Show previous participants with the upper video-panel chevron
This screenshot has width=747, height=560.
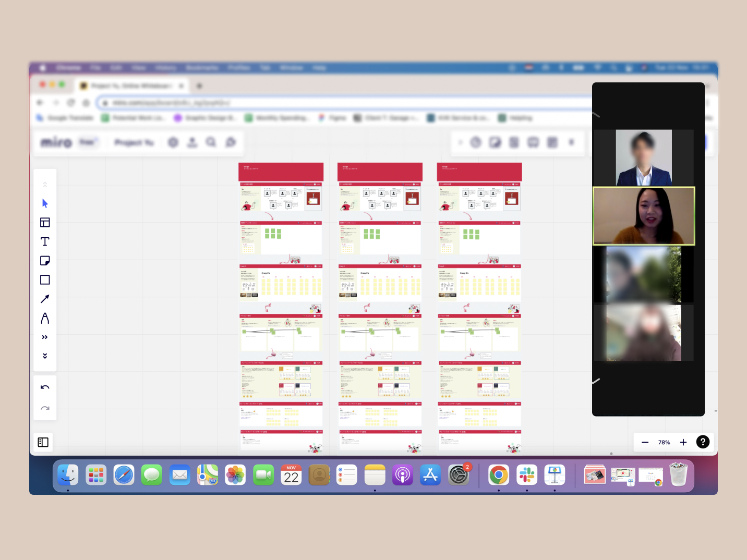tap(596, 114)
